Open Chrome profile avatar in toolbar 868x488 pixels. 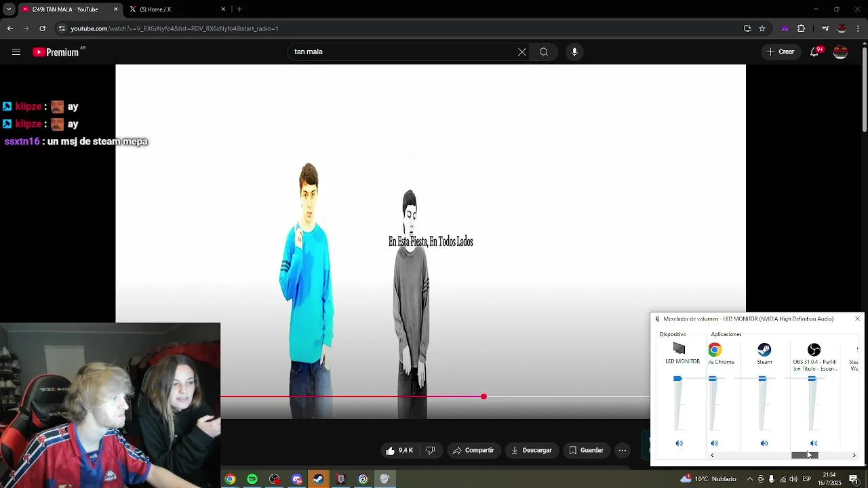[x=842, y=28]
